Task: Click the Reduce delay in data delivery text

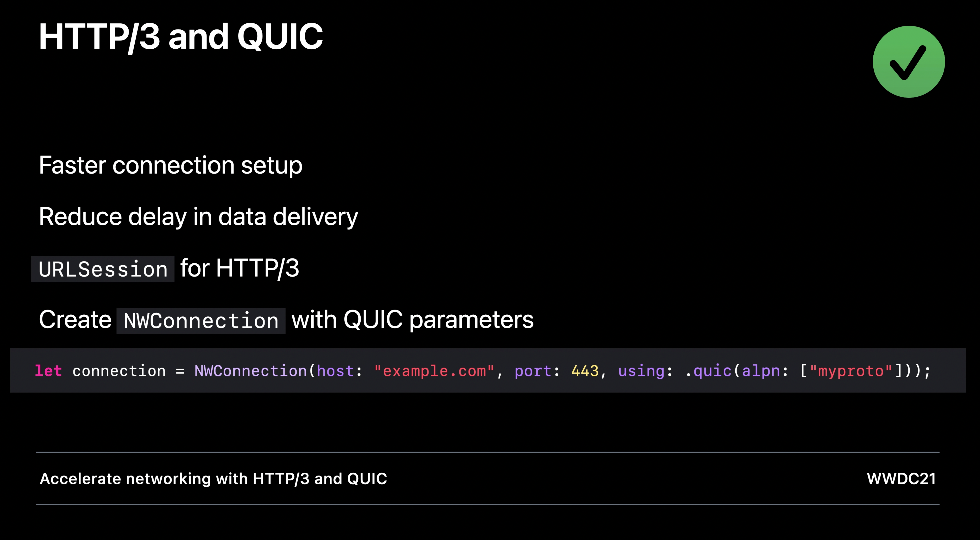Action: point(198,217)
